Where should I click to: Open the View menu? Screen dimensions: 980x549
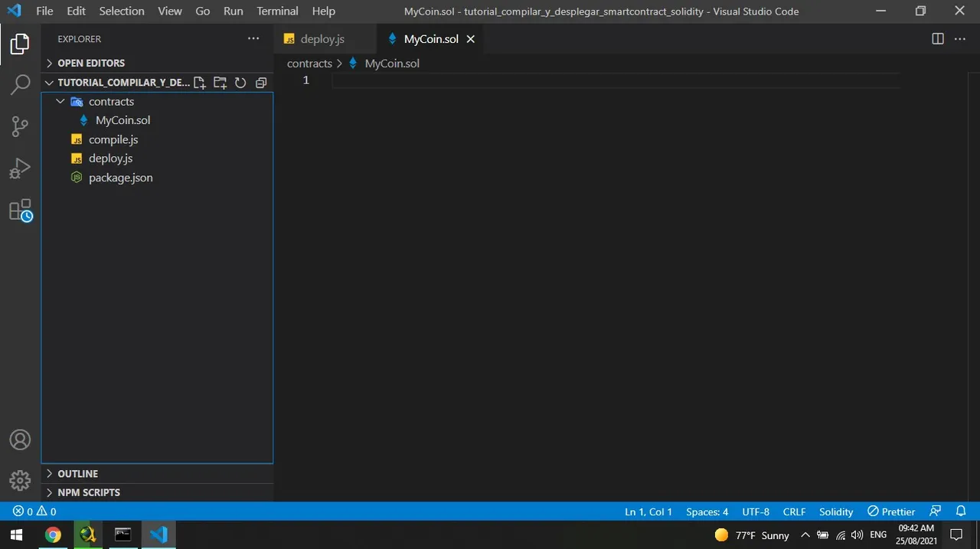pos(170,11)
